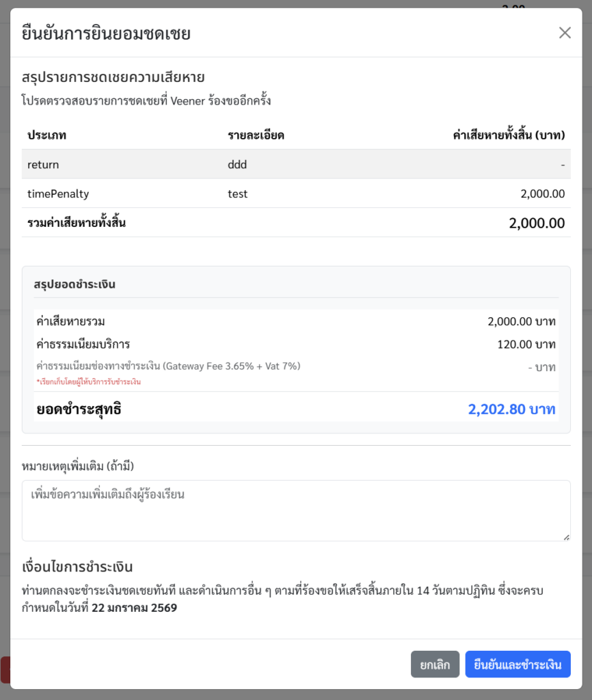Click the 120.00 บาท service fee amount
Viewport: 592px width, 700px height.
526,344
